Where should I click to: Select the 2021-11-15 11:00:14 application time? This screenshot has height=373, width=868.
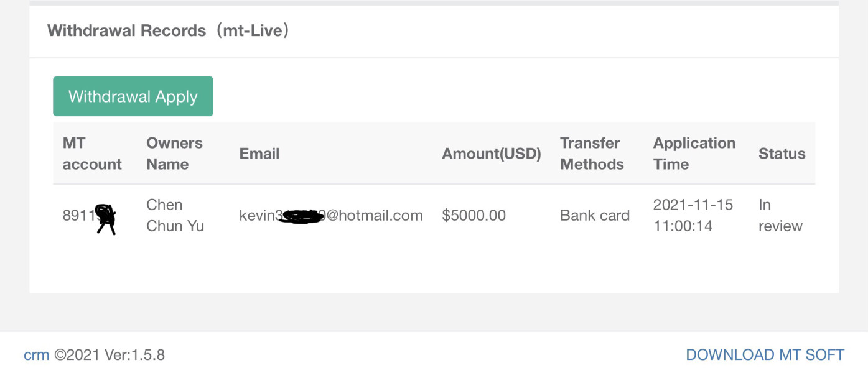click(693, 215)
